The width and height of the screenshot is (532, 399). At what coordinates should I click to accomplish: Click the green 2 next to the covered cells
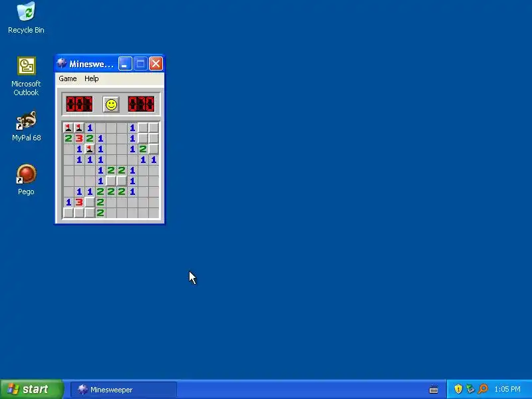coord(143,149)
